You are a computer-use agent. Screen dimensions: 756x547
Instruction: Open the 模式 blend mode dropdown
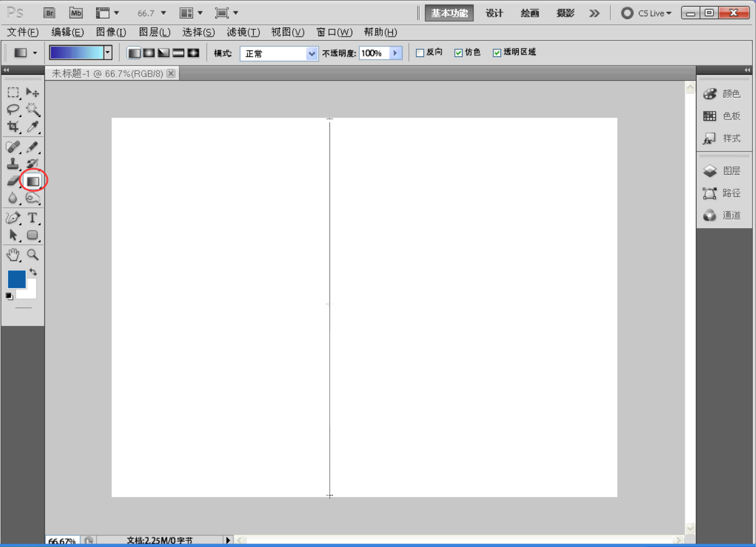tap(278, 53)
